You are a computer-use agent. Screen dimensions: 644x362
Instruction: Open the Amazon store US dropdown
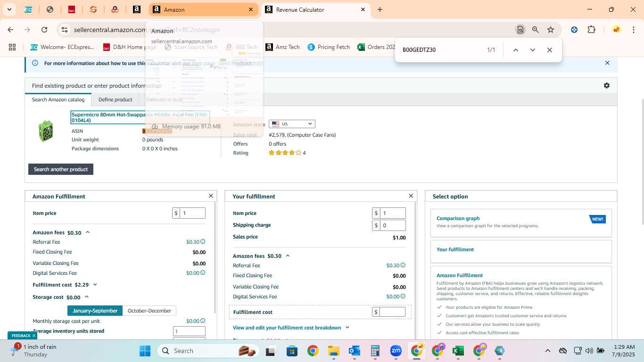[292, 124]
